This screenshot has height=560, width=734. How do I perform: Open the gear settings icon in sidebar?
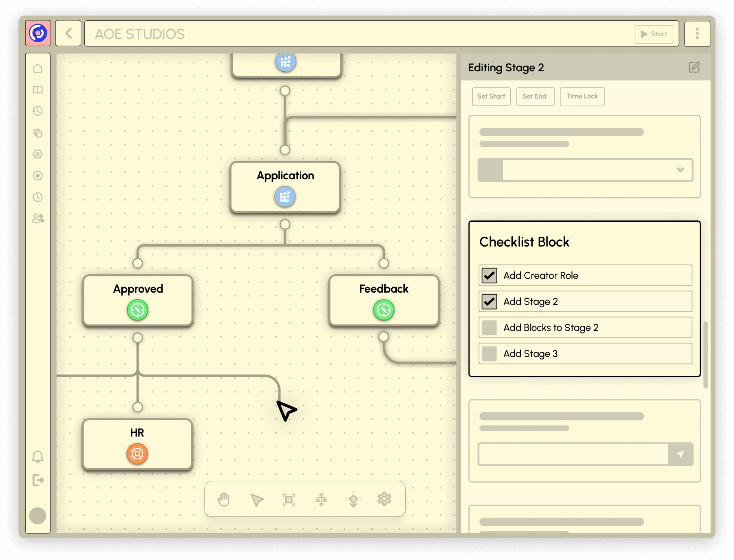(38, 154)
